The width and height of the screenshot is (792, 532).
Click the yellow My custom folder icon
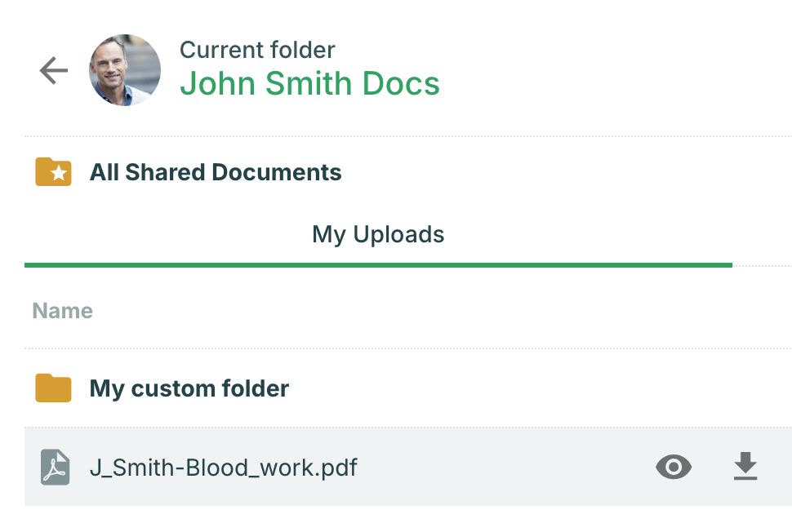point(54,388)
